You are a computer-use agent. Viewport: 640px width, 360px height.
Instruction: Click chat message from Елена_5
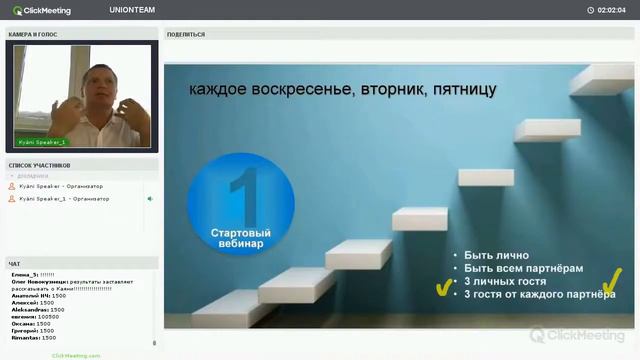coord(33,275)
